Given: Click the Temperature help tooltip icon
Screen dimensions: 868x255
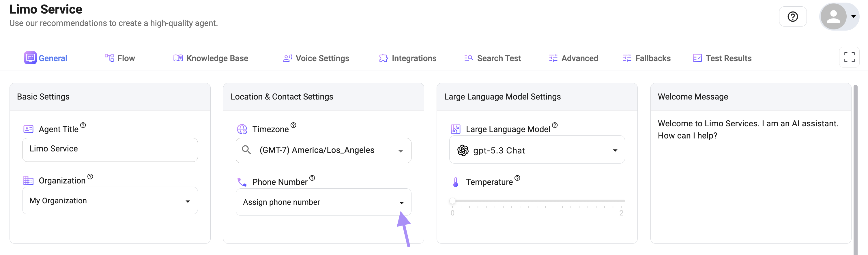Looking at the screenshot, I should tap(517, 178).
